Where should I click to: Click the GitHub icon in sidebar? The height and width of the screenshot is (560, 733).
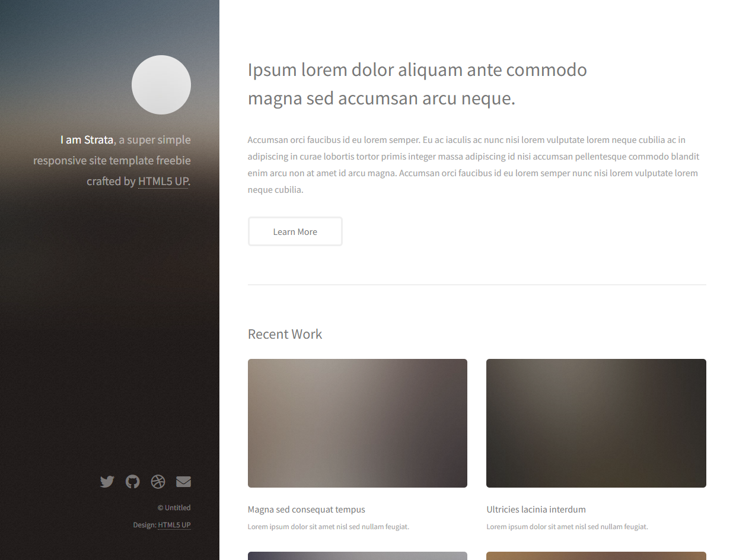point(133,482)
